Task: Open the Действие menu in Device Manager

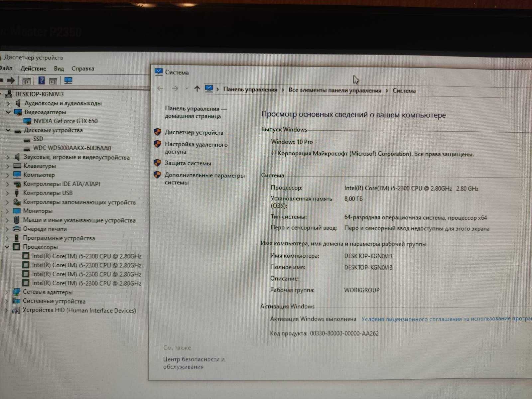Action: [x=33, y=68]
